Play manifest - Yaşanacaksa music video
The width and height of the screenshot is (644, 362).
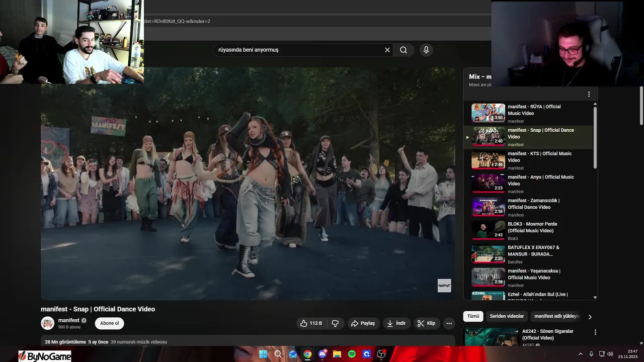click(x=528, y=278)
